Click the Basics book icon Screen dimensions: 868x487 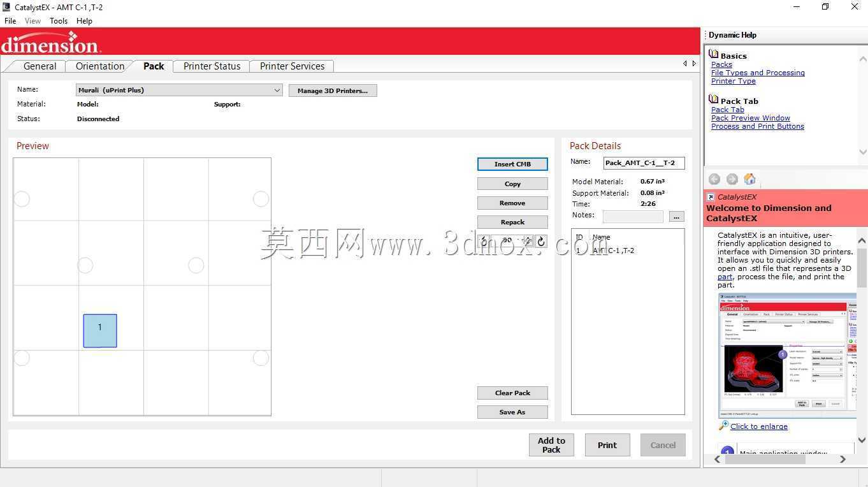tap(714, 55)
